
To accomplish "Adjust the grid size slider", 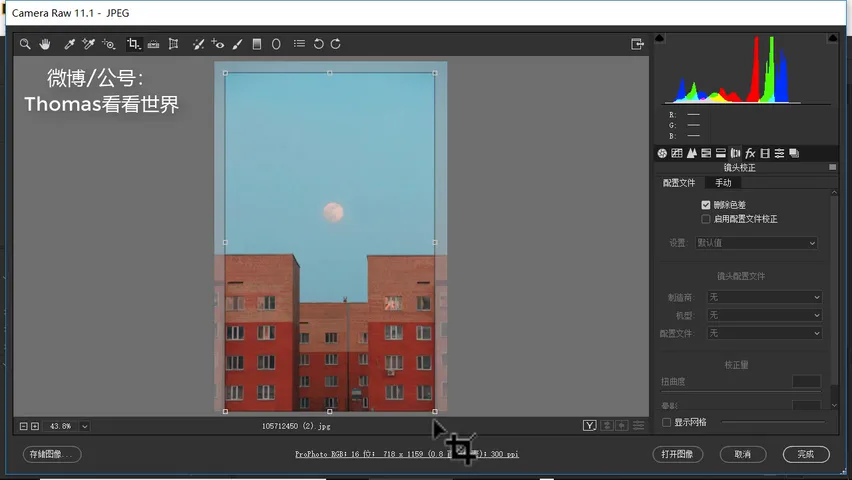I will [773, 422].
